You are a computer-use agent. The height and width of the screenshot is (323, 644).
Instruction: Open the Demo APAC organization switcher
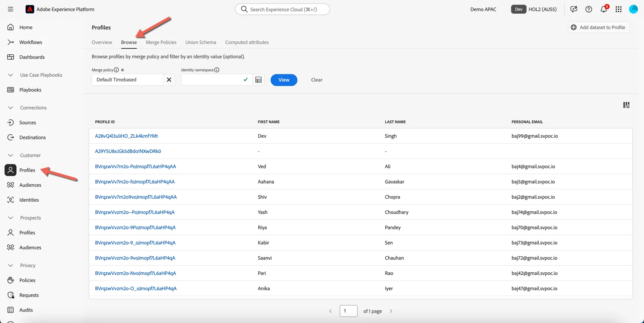tap(483, 9)
